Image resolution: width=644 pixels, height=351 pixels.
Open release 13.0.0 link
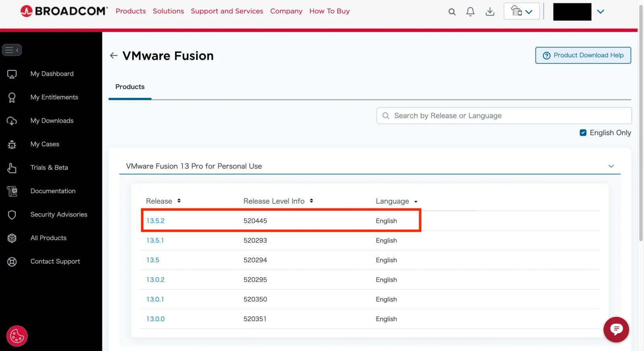click(155, 319)
